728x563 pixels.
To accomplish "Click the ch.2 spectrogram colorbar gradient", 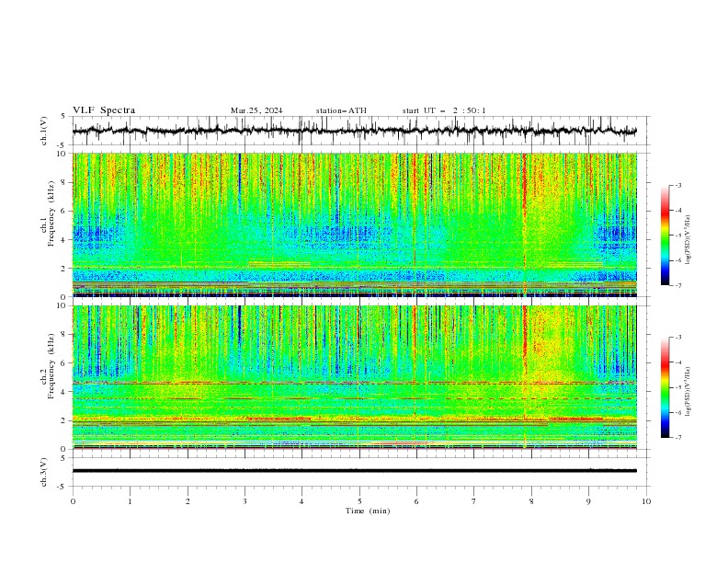I will point(665,387).
